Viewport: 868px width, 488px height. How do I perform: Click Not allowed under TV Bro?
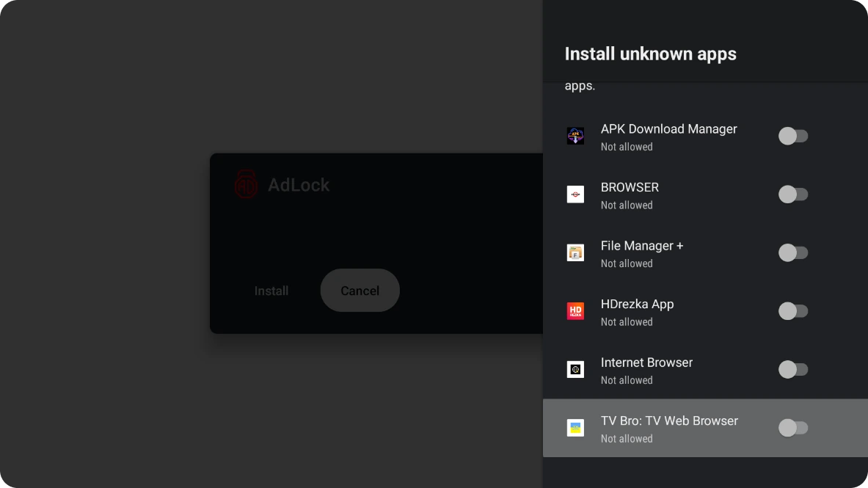pos(627,439)
